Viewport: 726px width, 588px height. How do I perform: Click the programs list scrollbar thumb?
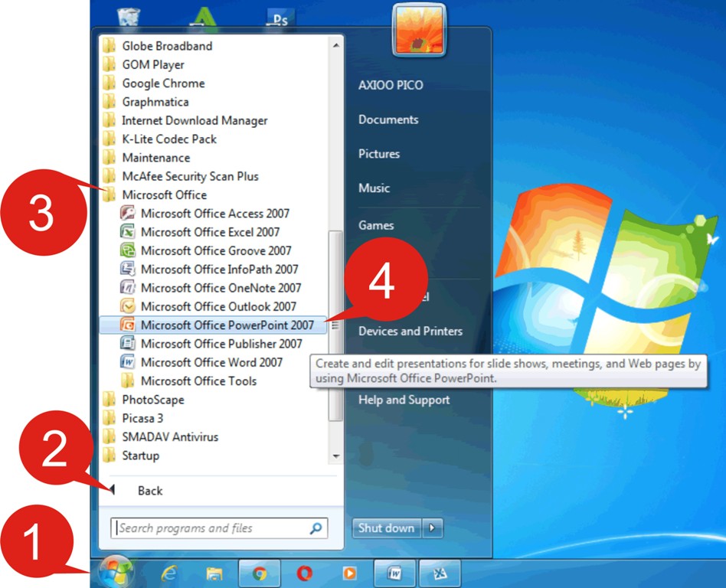tap(335, 326)
